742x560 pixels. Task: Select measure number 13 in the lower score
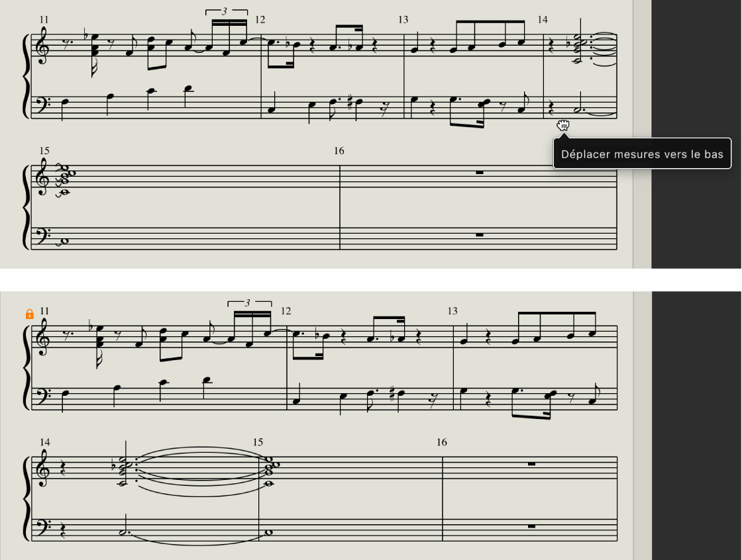pyautogui.click(x=452, y=311)
